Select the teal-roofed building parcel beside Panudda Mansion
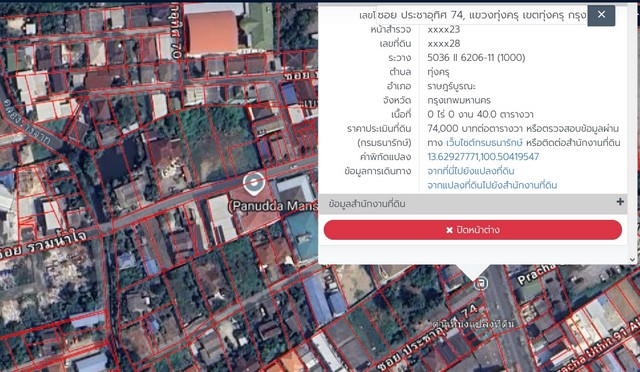640x372 pixels. pyautogui.click(x=302, y=234)
